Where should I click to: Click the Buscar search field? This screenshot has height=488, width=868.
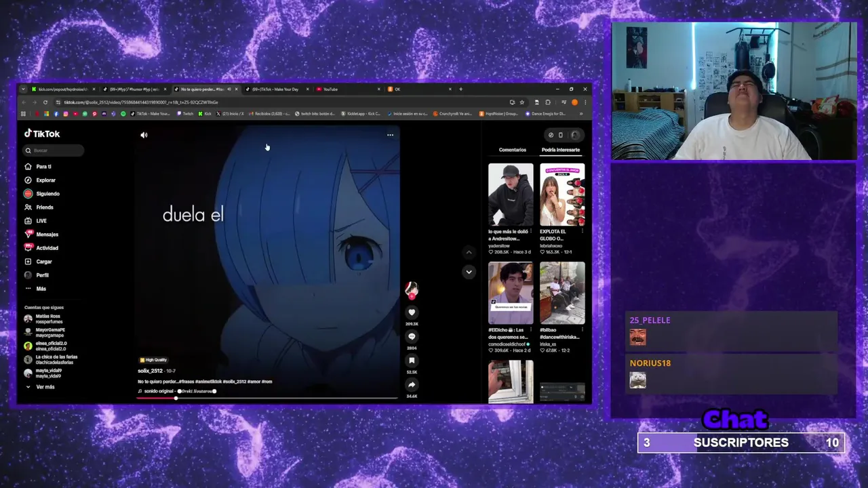[54, 150]
